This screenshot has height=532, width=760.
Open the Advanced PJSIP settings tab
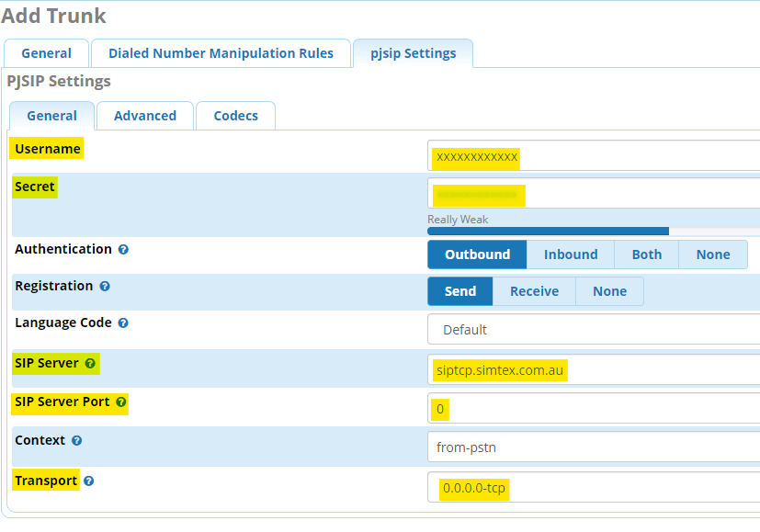coord(144,115)
